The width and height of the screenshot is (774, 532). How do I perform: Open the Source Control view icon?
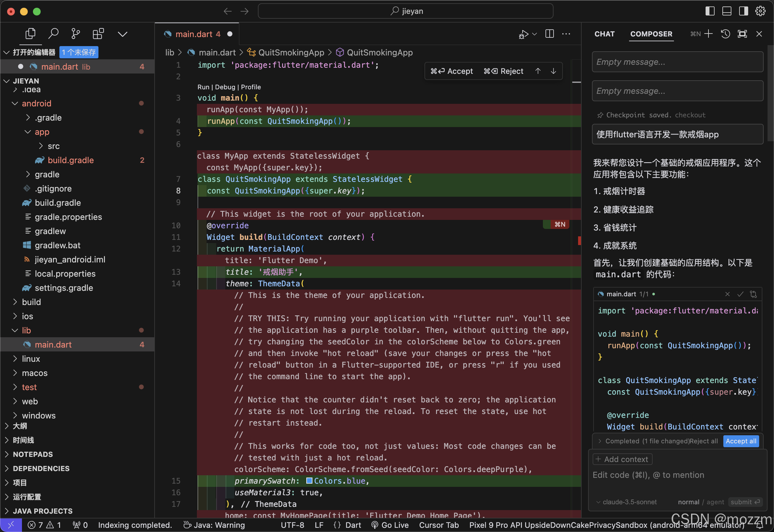(x=76, y=34)
